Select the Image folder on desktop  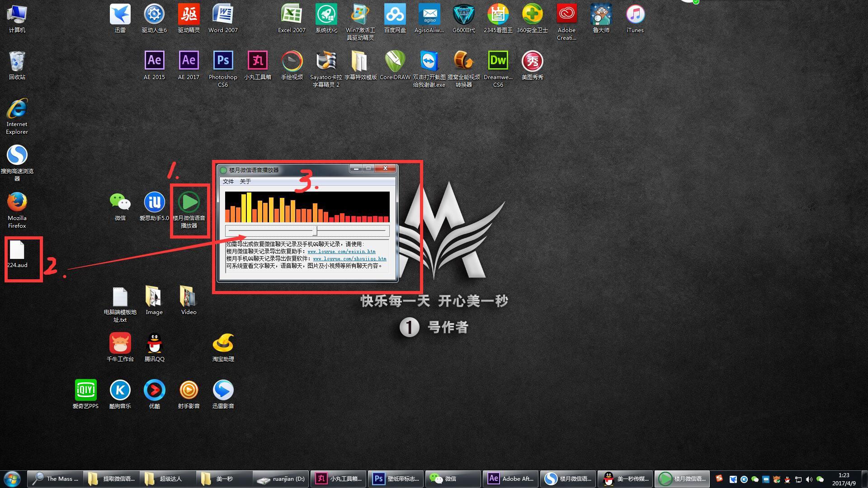point(154,300)
